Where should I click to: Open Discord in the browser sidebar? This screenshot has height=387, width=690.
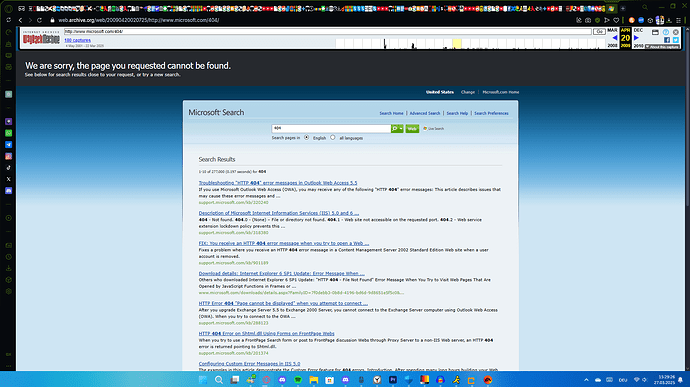point(8,191)
